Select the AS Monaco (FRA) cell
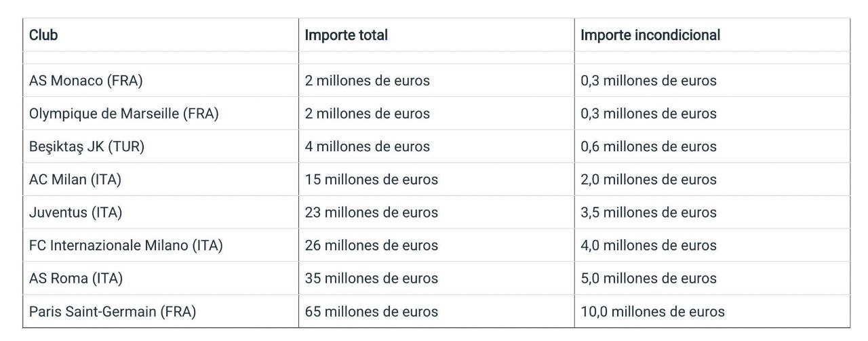Viewport: 868px width, 341px height. click(x=86, y=81)
